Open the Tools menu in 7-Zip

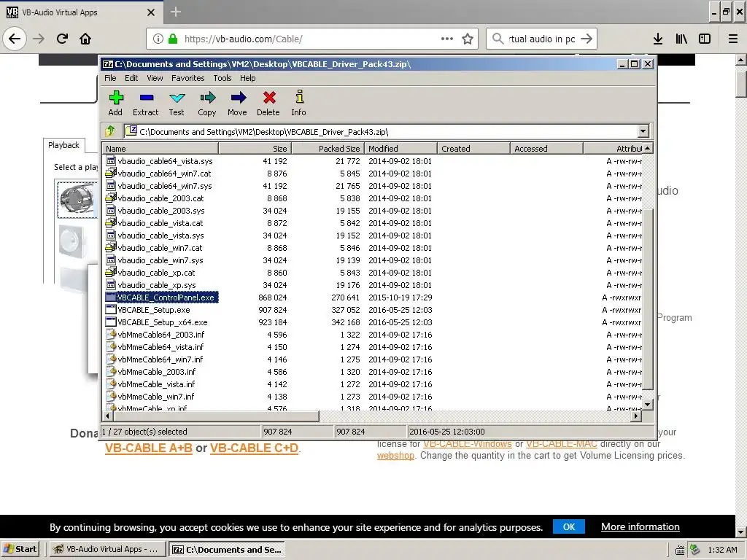(222, 78)
